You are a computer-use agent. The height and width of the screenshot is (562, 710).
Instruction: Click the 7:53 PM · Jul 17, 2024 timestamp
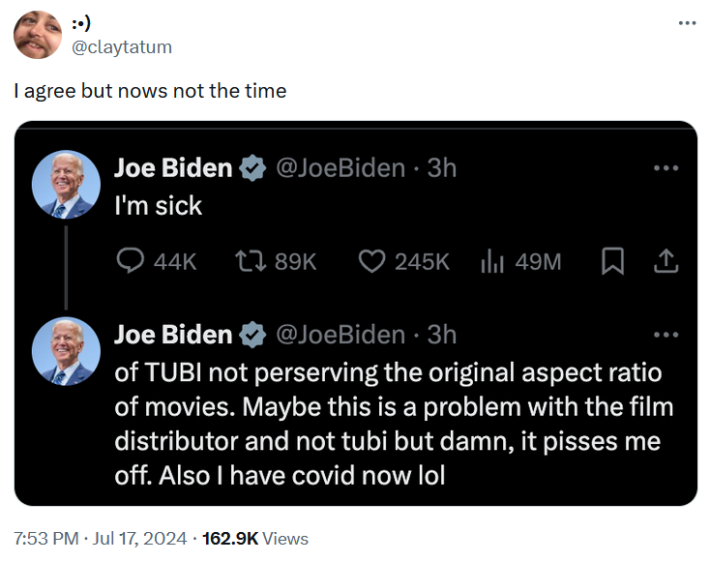[x=100, y=539]
